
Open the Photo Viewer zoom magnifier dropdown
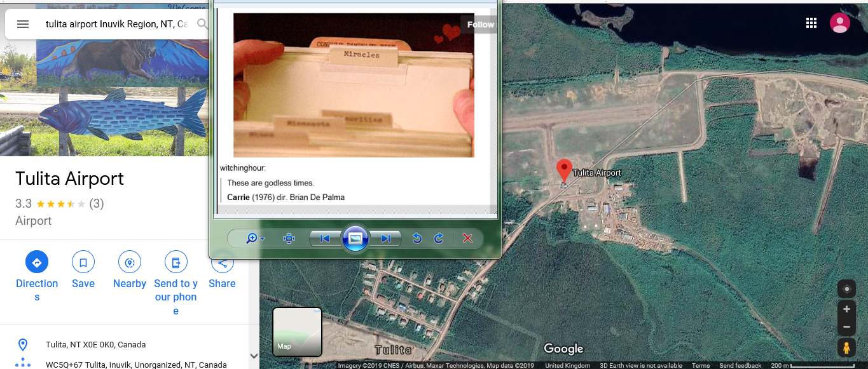[255, 238]
